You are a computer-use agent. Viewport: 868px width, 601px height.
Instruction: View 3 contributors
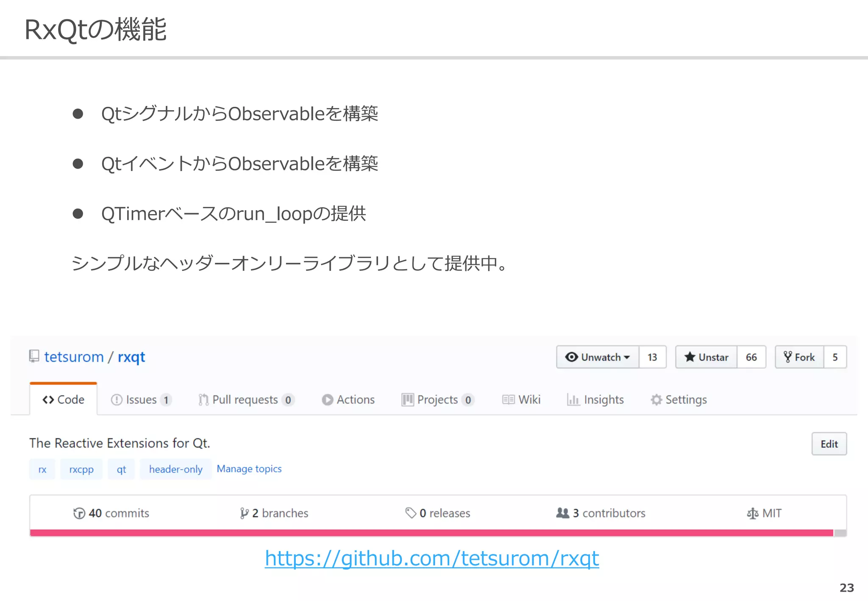(x=601, y=513)
